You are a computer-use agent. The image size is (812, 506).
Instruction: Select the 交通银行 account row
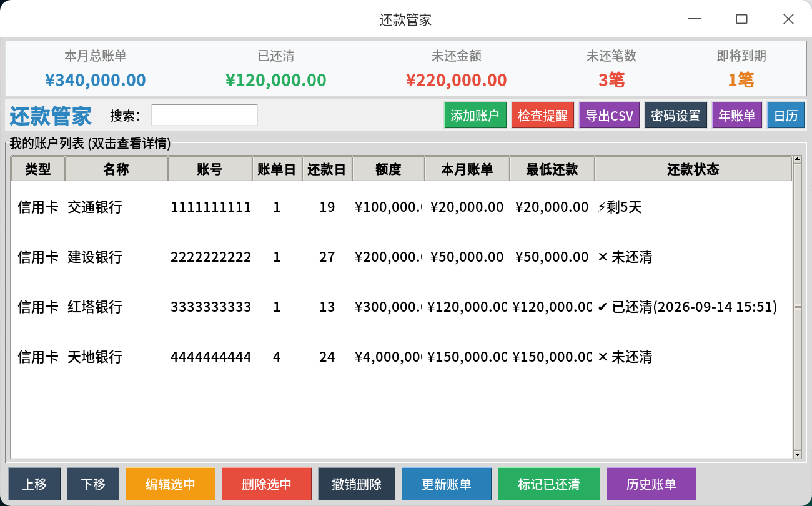[402, 207]
